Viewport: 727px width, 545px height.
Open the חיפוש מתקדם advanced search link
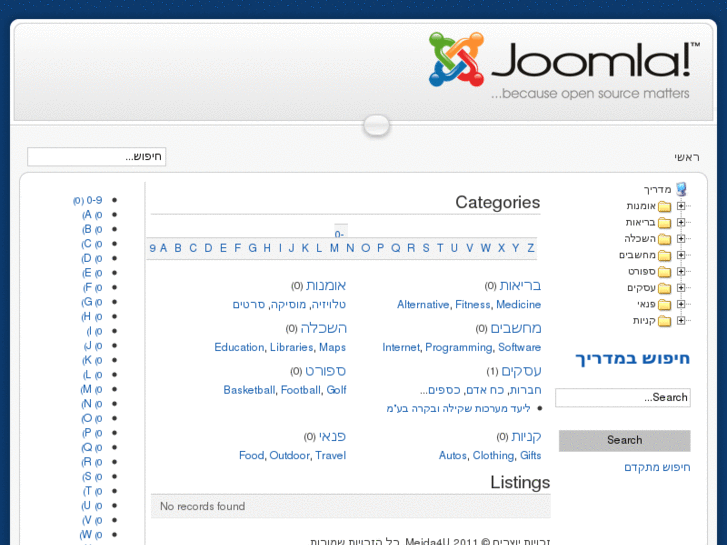(657, 467)
